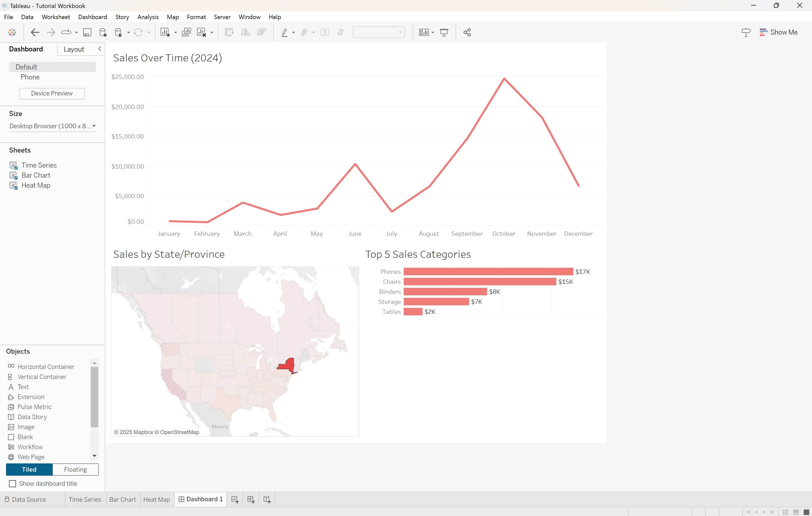Open the Replay animation speed dropdown arrow
The width and height of the screenshot is (812, 516).
[76, 33]
